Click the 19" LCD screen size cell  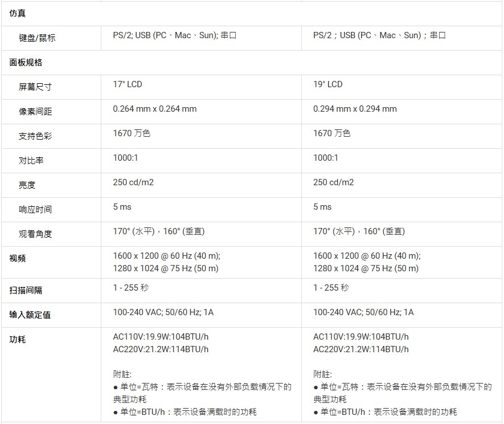(x=328, y=84)
